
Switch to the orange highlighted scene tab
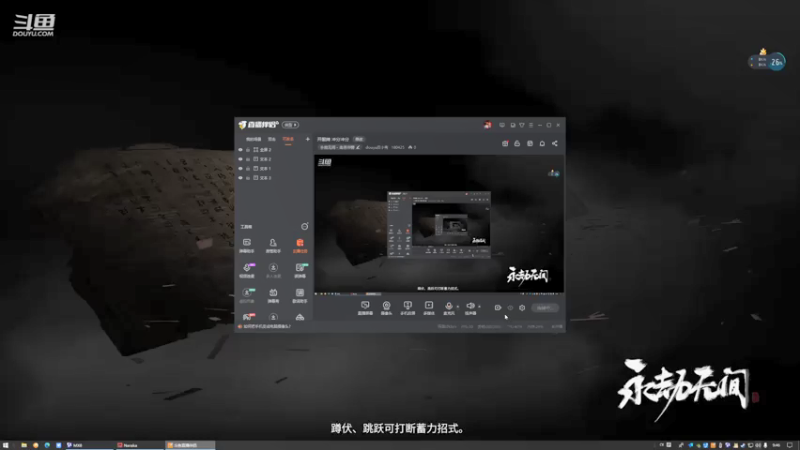point(288,139)
